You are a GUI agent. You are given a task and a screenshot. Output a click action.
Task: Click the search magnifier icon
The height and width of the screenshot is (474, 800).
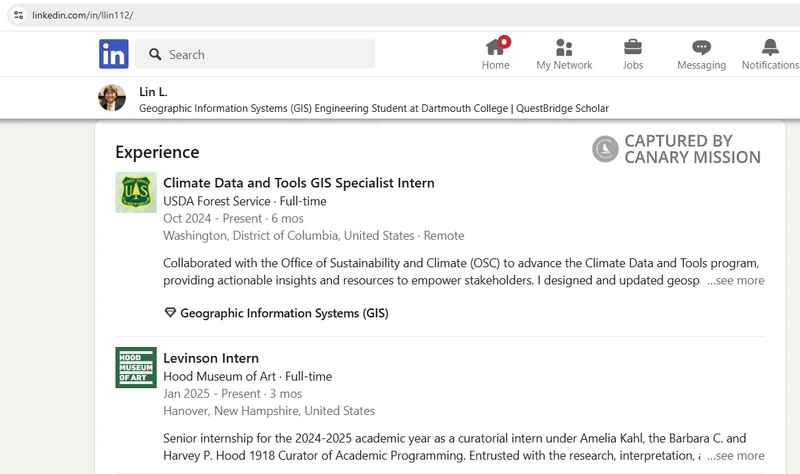(x=155, y=54)
